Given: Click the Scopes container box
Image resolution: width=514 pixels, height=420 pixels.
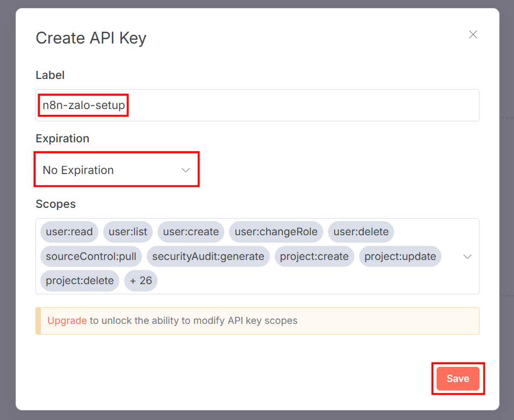Looking at the screenshot, I should click(257, 256).
